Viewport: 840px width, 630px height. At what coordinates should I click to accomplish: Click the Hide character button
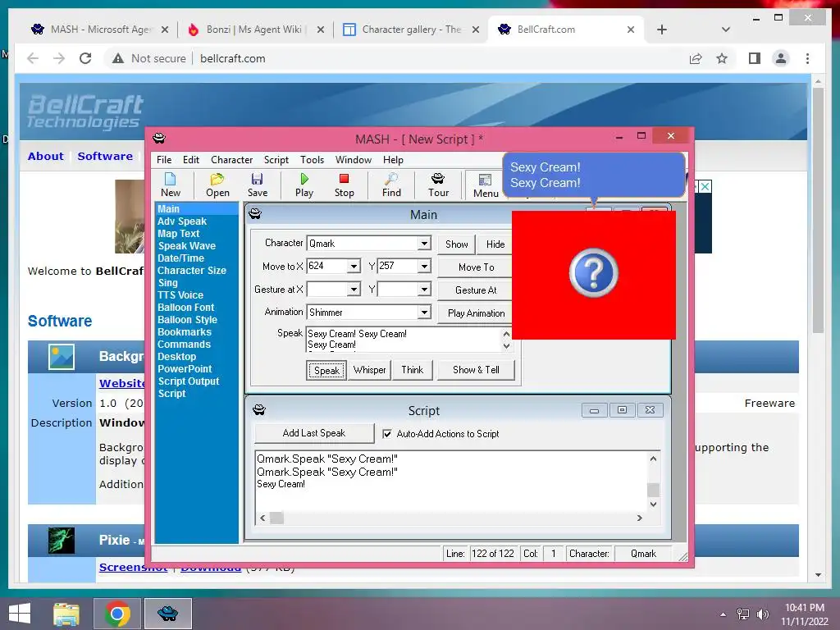[x=495, y=244]
